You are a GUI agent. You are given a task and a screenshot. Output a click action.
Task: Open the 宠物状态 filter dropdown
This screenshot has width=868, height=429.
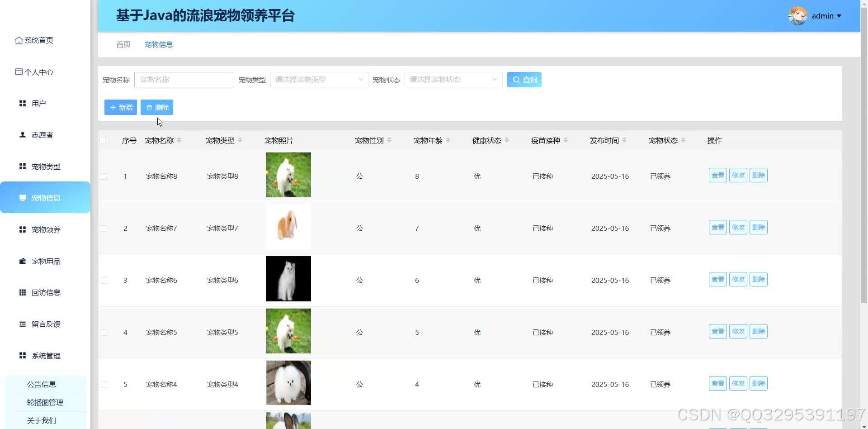pos(453,79)
